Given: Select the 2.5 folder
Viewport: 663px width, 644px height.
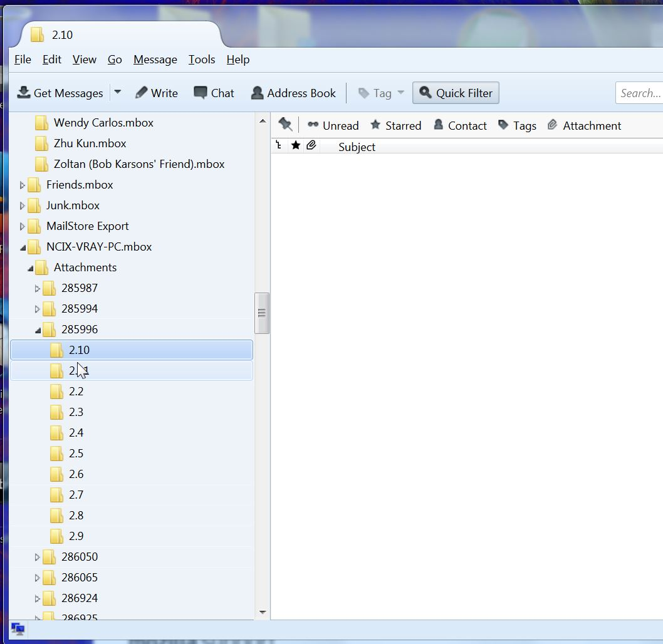Looking at the screenshot, I should pos(76,454).
